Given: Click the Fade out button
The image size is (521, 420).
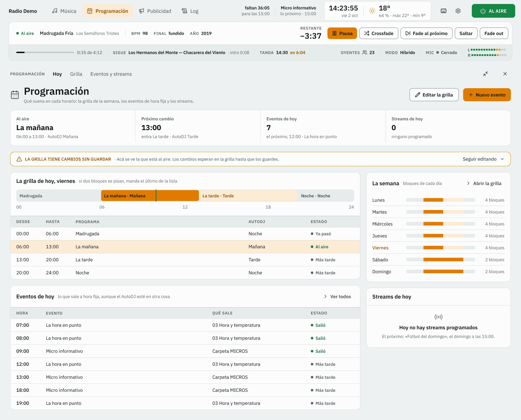Looking at the screenshot, I should (x=494, y=33).
